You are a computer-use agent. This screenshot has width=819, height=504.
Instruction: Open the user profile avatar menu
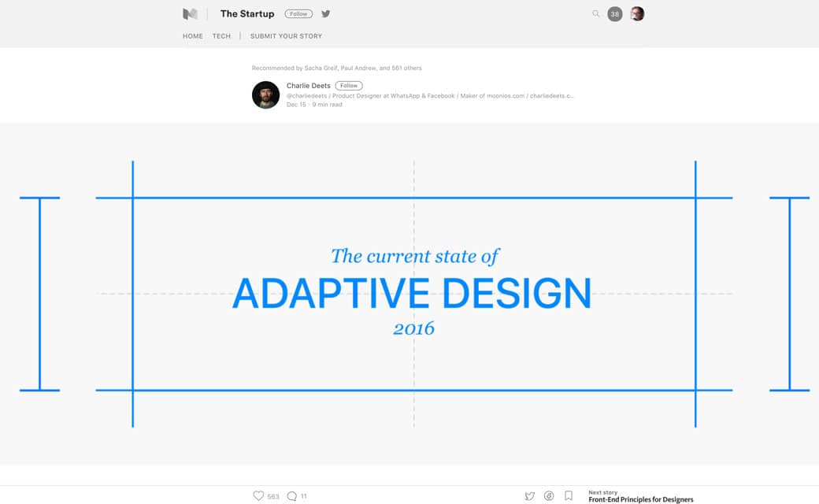[637, 14]
